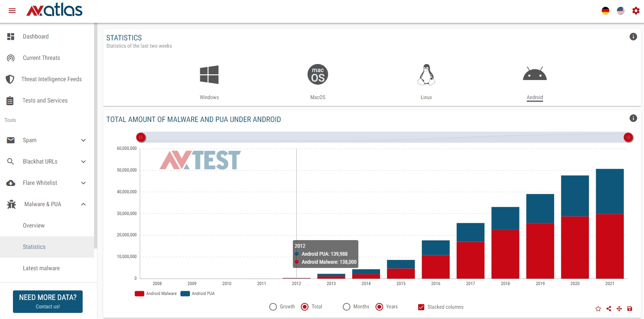
Task: Open the hamburger menu icon
Action: click(12, 11)
